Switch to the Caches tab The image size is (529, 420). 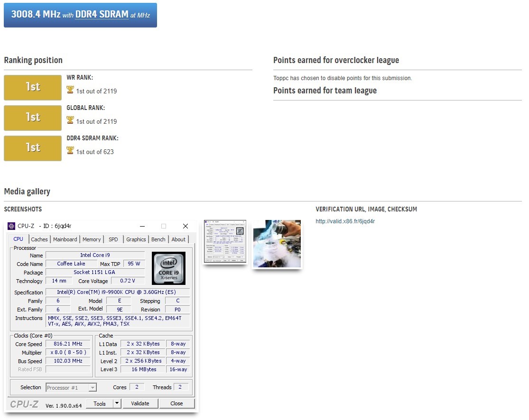[x=39, y=239]
